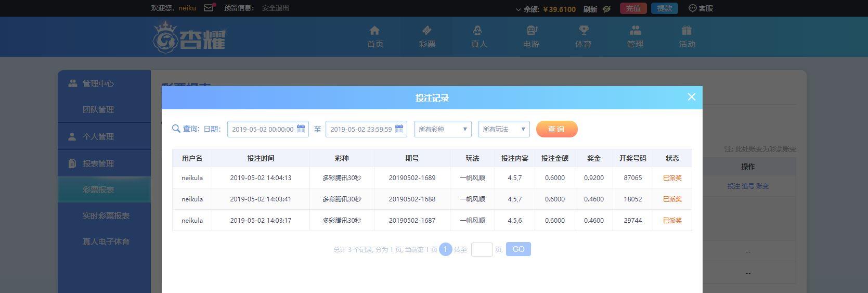
Task: Click the page number input field
Action: pyautogui.click(x=482, y=249)
